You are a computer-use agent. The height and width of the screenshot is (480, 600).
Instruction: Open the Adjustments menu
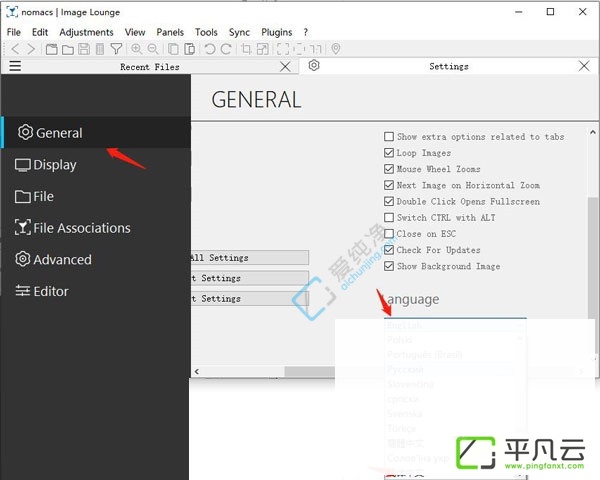(x=86, y=32)
